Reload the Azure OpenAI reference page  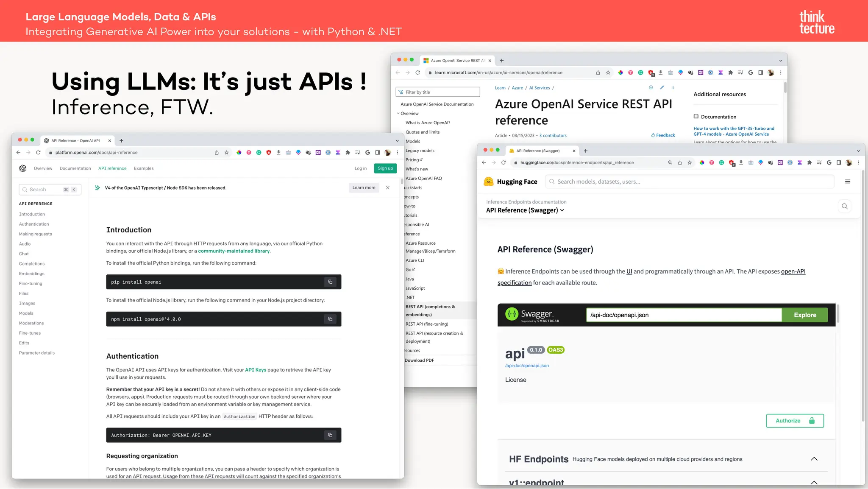(x=417, y=73)
